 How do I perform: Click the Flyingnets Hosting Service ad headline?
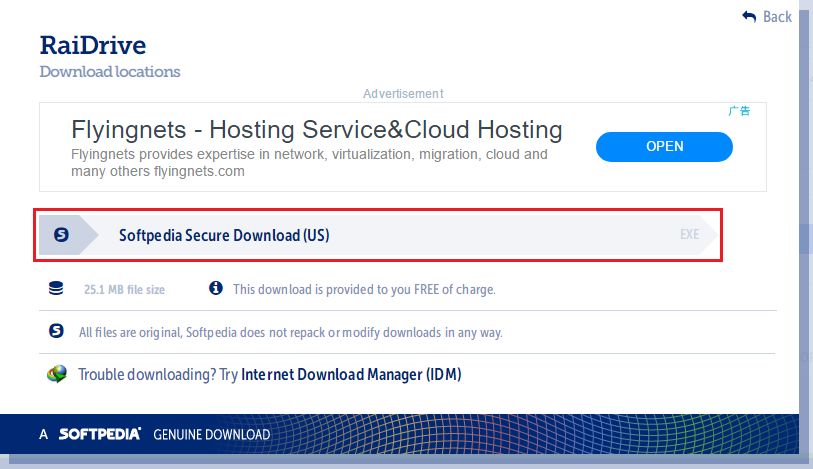pyautogui.click(x=316, y=130)
